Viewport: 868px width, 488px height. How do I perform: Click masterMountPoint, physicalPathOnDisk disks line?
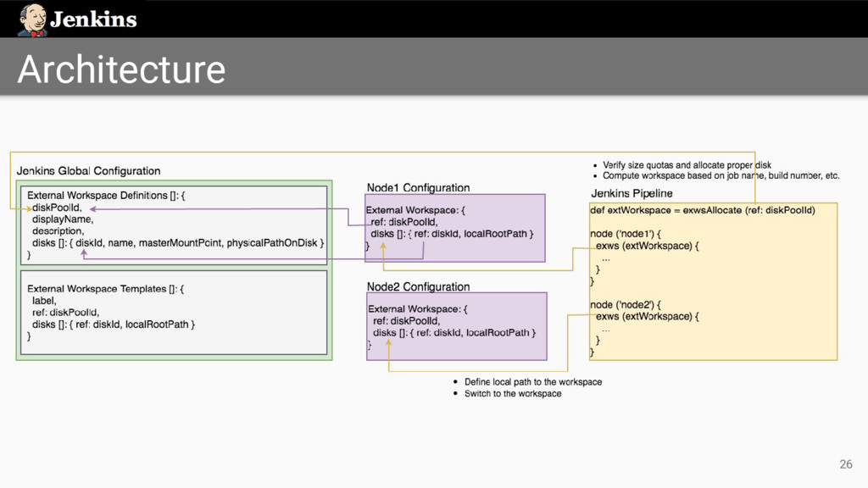point(178,243)
